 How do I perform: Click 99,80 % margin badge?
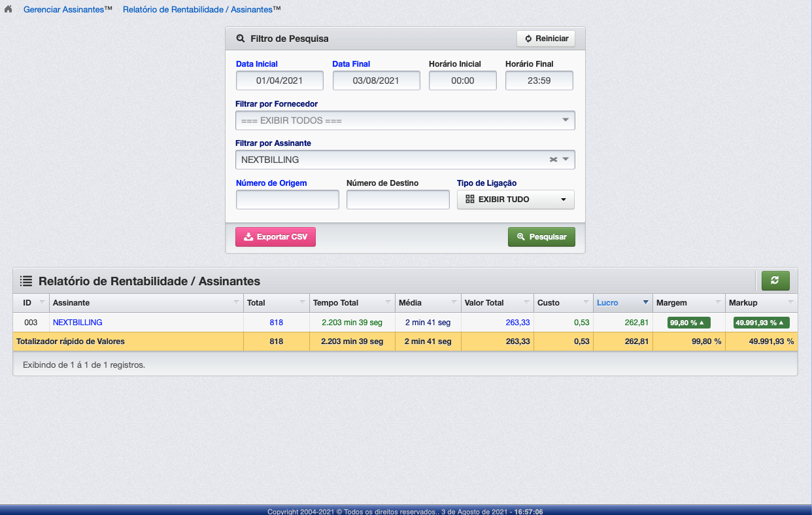point(688,322)
